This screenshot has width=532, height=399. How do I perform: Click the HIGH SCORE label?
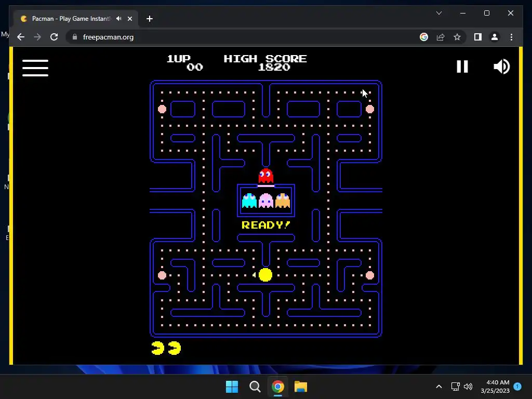click(265, 59)
